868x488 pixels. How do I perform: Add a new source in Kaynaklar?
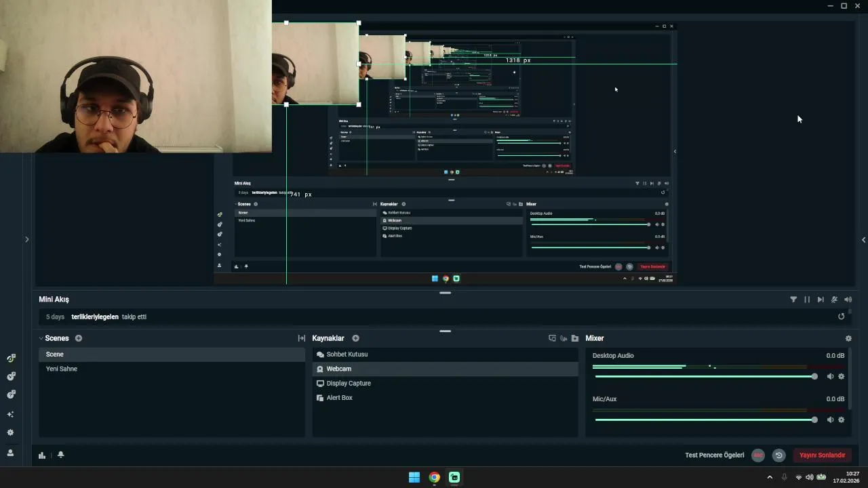355,338
